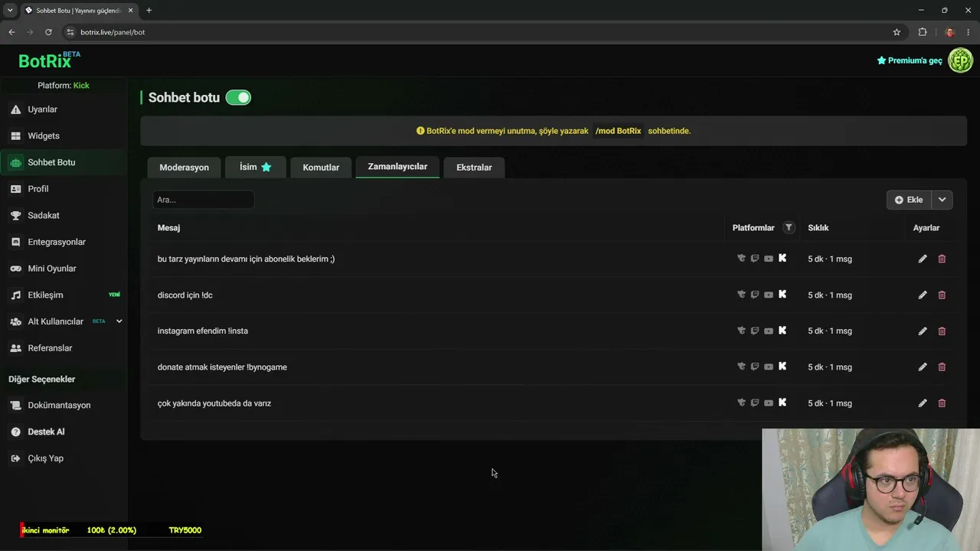Viewport: 980px width, 551px height.
Task: Open the Platform: Kick selector
Action: 64,85
